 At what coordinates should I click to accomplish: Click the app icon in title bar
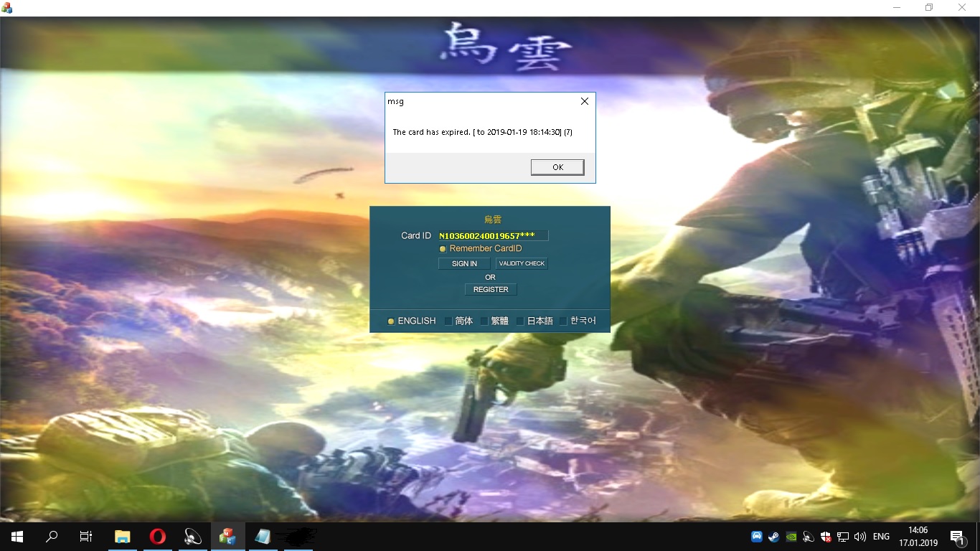pyautogui.click(x=7, y=8)
